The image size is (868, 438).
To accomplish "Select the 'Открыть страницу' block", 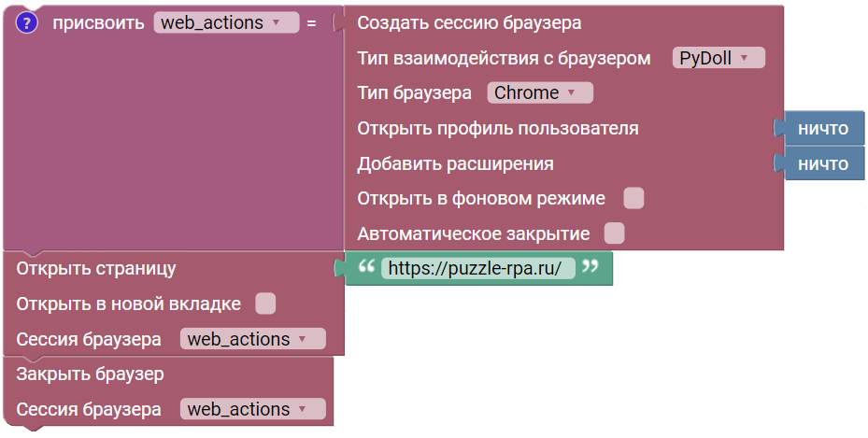I will pyautogui.click(x=96, y=268).
